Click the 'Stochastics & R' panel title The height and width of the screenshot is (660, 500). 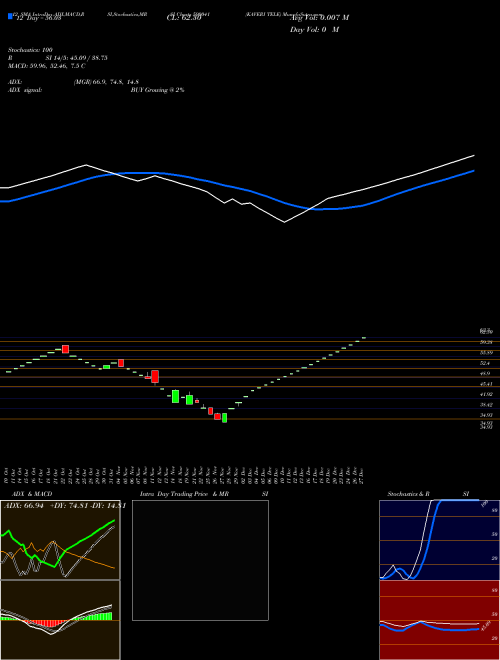pyautogui.click(x=409, y=494)
